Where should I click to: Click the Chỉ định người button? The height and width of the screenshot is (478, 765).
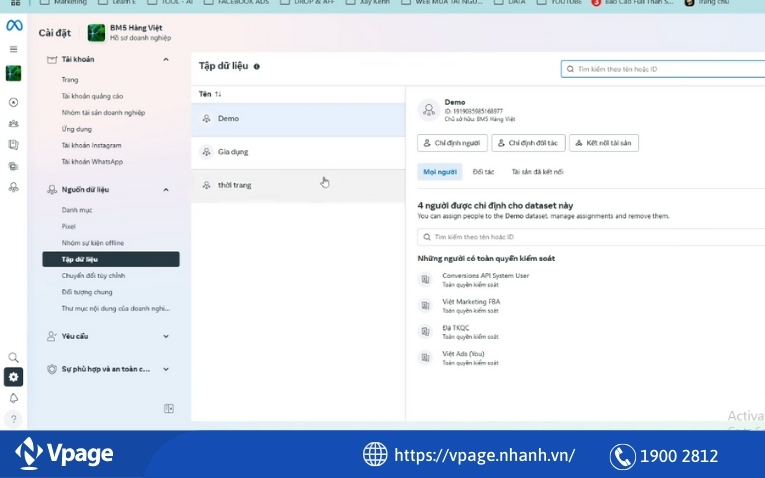[452, 143]
